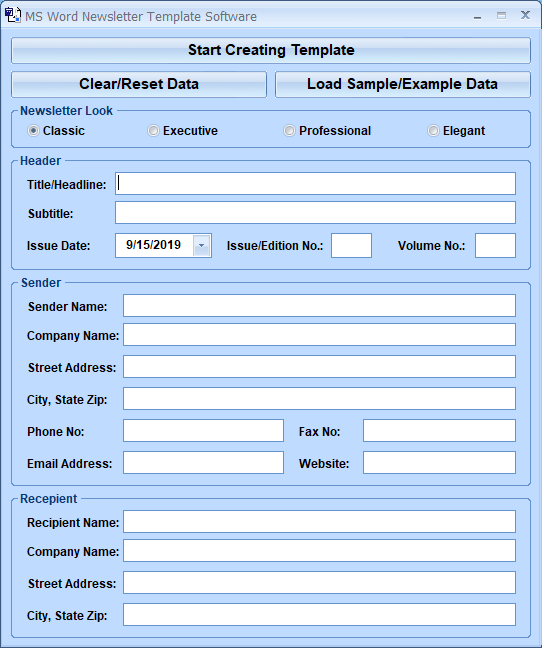Click the Volume No. box
Screen dimensions: 542x648
pos(495,245)
